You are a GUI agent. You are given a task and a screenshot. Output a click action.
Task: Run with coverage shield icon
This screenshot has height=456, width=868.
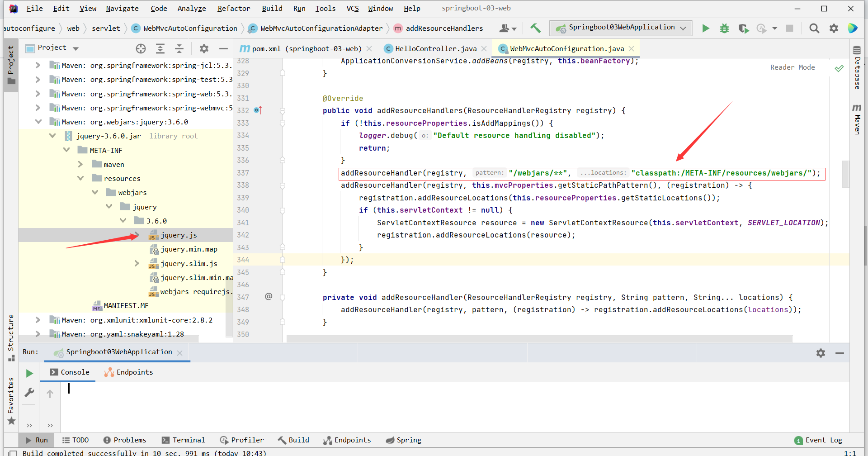pyautogui.click(x=743, y=28)
